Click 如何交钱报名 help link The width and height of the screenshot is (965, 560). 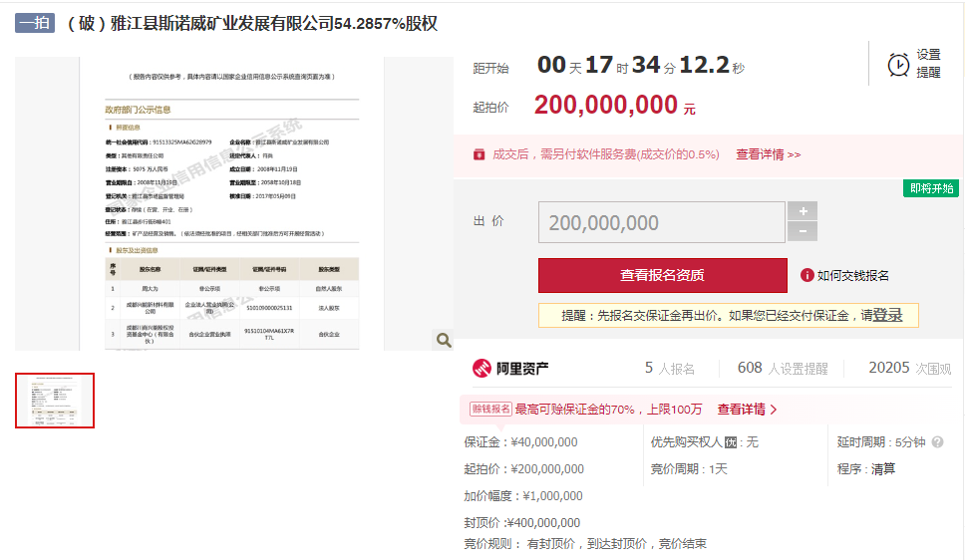[853, 275]
